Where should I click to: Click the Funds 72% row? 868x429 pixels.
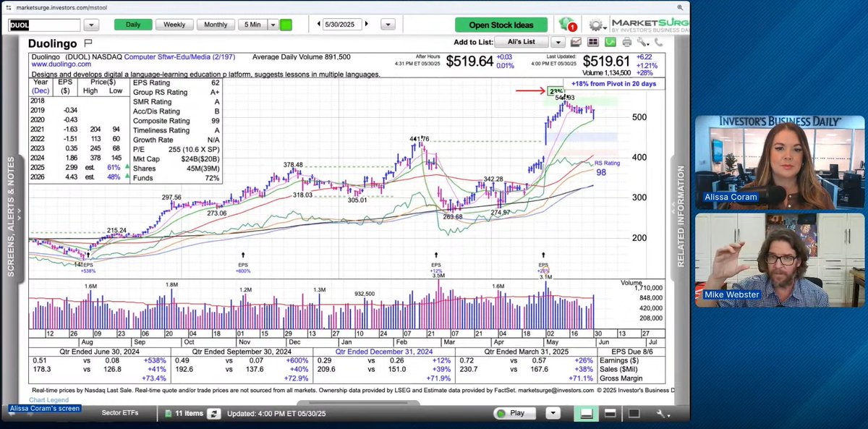pos(176,177)
